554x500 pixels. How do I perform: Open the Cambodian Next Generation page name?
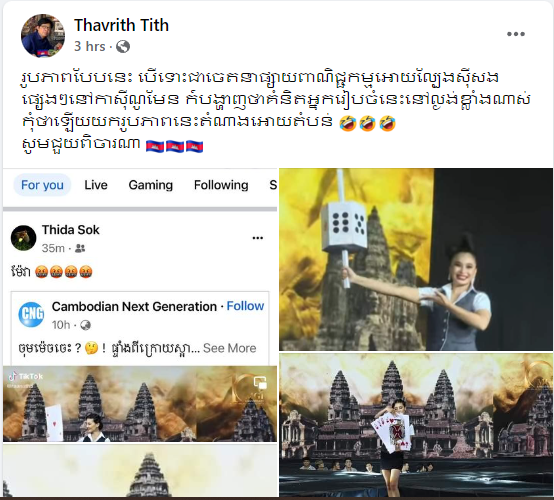coord(134,306)
